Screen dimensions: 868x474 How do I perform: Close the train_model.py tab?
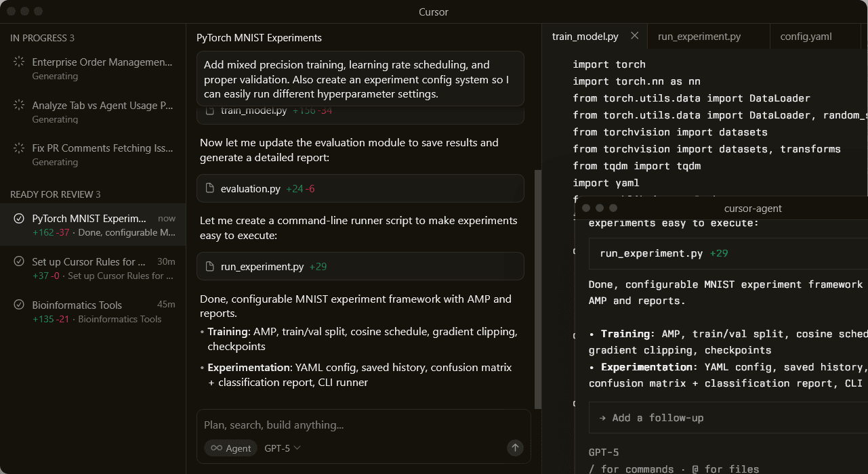(634, 36)
